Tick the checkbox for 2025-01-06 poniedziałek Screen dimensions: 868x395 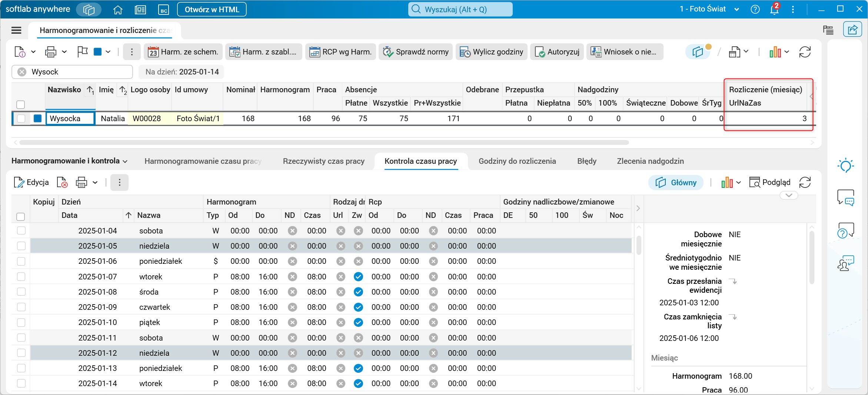21,261
